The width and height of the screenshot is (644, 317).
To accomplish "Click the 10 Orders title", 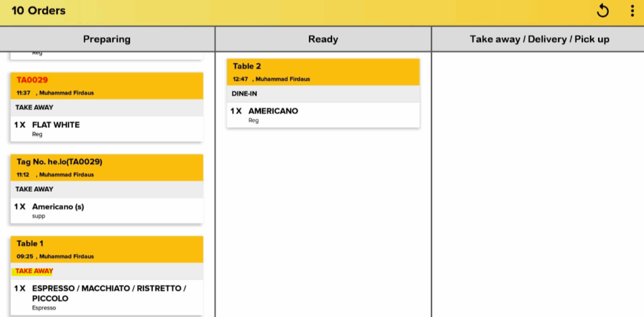I will click(38, 11).
